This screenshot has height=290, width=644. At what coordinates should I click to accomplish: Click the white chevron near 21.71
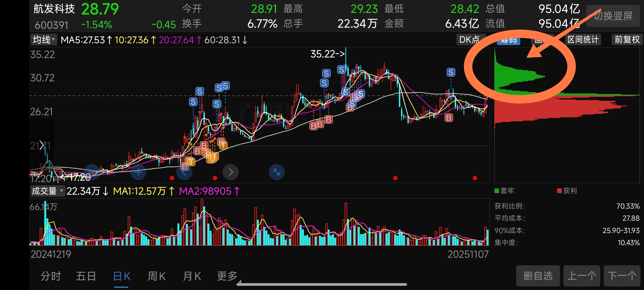pos(42,145)
